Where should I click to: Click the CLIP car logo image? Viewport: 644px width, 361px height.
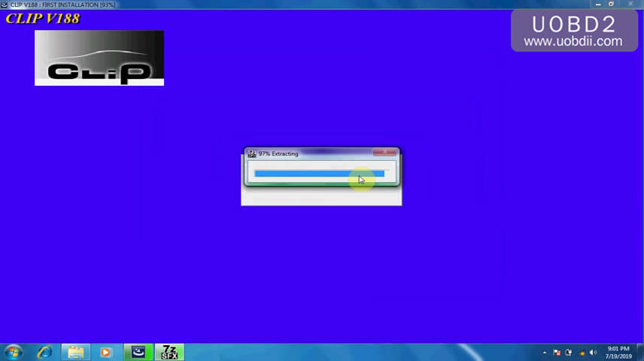coord(99,58)
